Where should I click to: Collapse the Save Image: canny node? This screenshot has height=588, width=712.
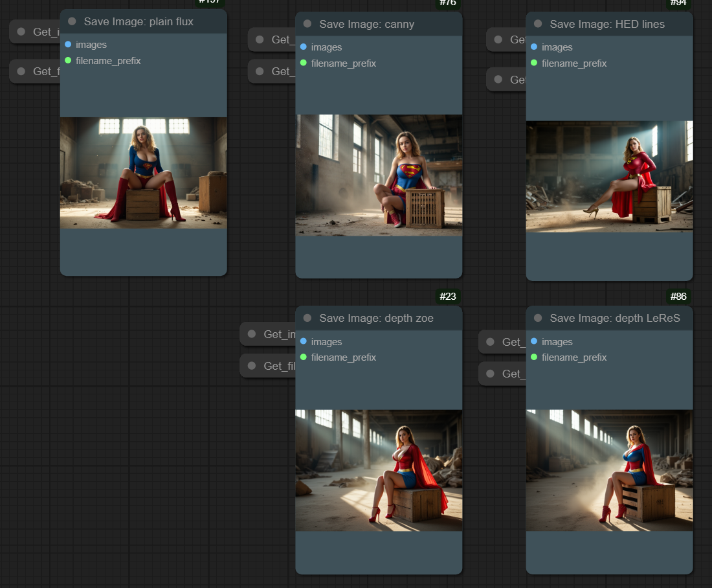[x=307, y=24]
